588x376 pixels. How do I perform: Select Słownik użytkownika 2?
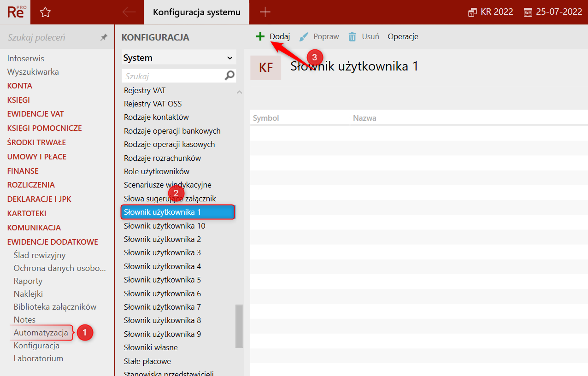point(163,239)
